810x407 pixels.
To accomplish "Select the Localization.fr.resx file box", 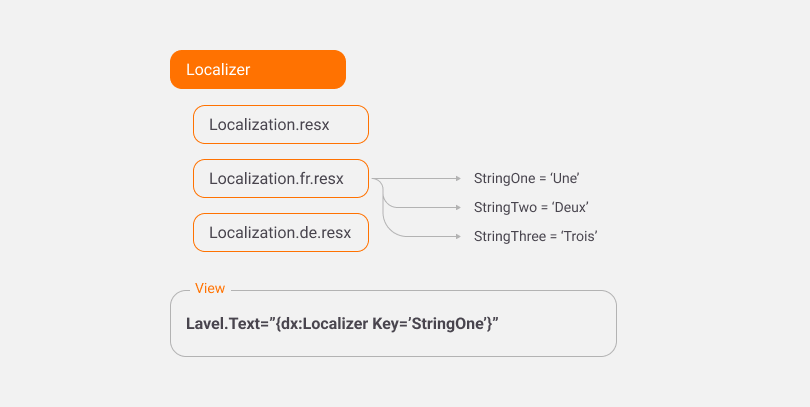I will click(x=281, y=179).
